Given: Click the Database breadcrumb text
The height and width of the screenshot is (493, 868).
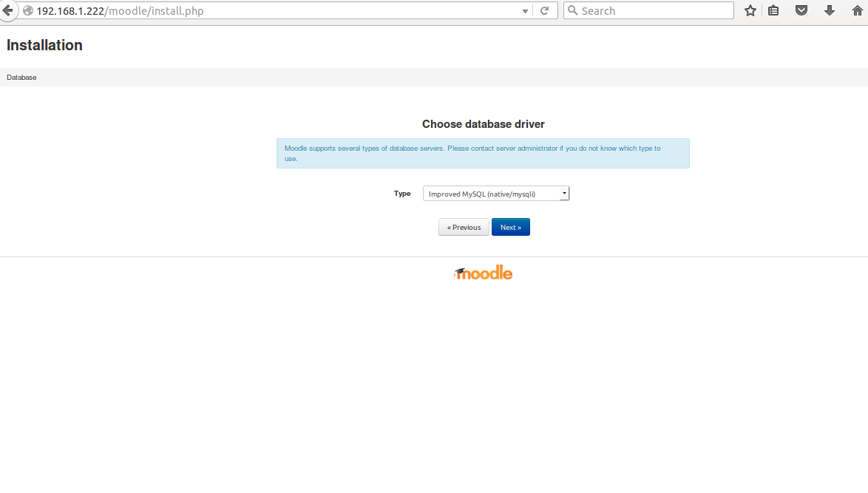Looking at the screenshot, I should coord(21,78).
